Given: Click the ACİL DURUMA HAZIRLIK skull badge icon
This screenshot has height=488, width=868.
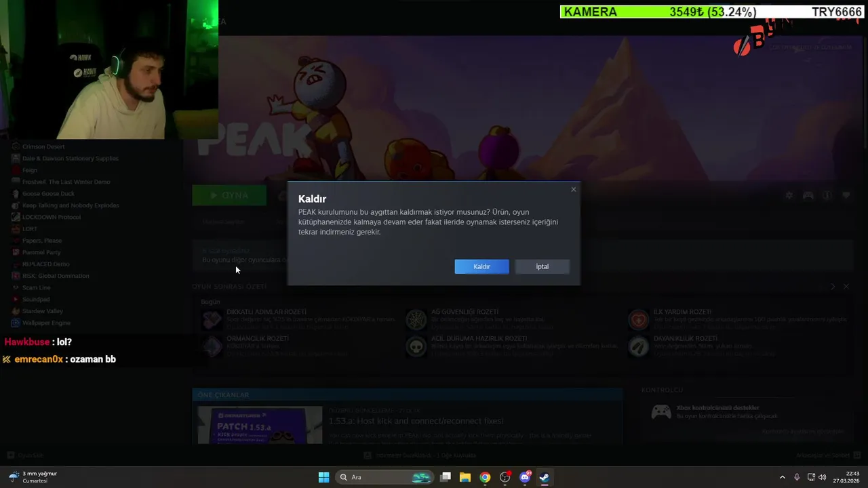Looking at the screenshot, I should point(416,346).
